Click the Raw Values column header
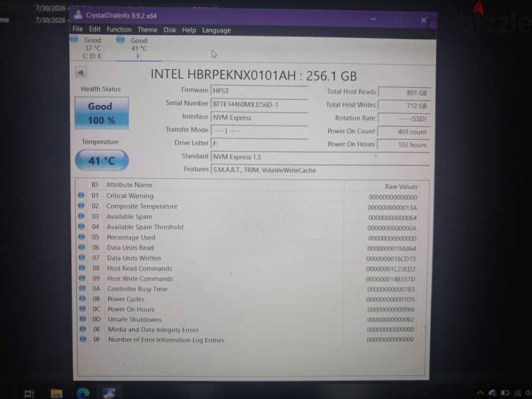This screenshot has height=399, width=532. point(401,187)
